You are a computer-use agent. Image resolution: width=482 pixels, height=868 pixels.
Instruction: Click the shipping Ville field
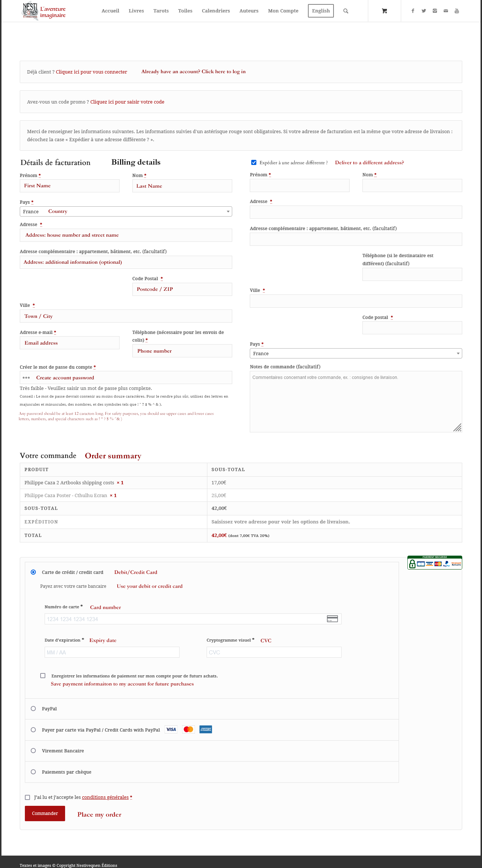(x=356, y=301)
